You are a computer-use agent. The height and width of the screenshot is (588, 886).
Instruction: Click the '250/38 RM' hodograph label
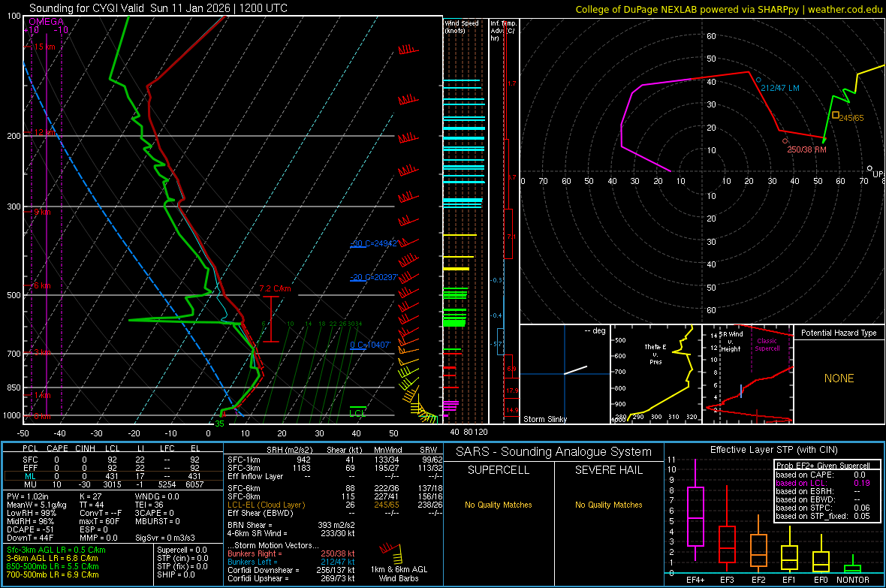(x=806, y=149)
